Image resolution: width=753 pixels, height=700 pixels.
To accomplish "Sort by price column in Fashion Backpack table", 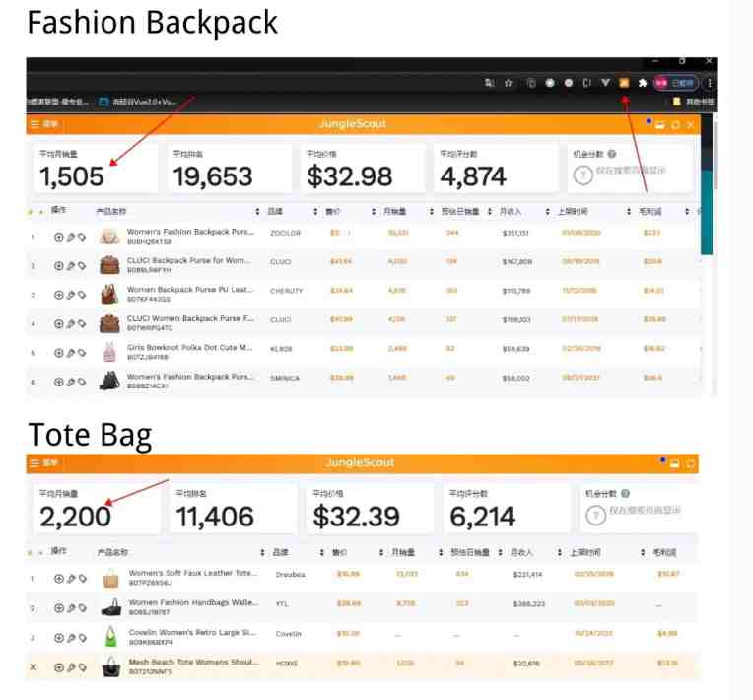I will [374, 211].
